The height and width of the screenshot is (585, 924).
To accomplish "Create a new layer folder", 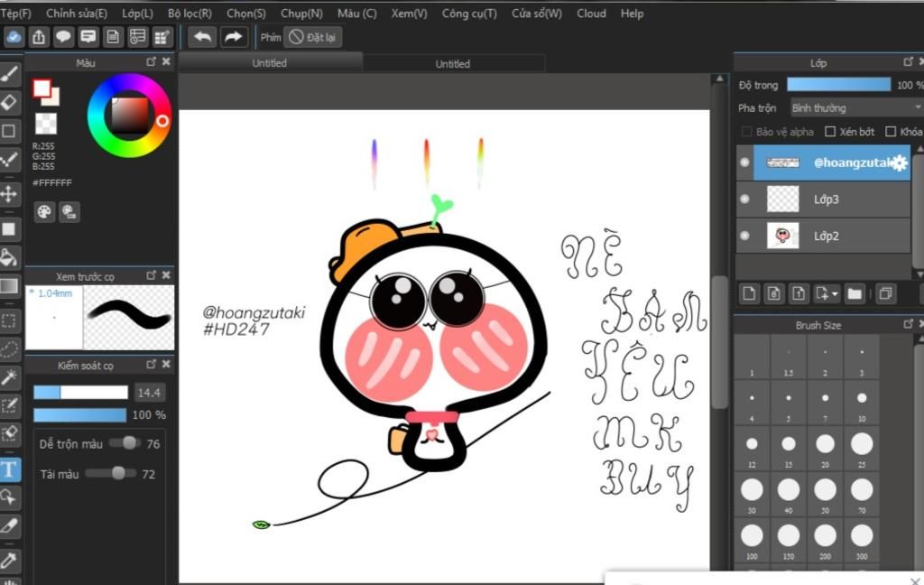I will pyautogui.click(x=855, y=293).
